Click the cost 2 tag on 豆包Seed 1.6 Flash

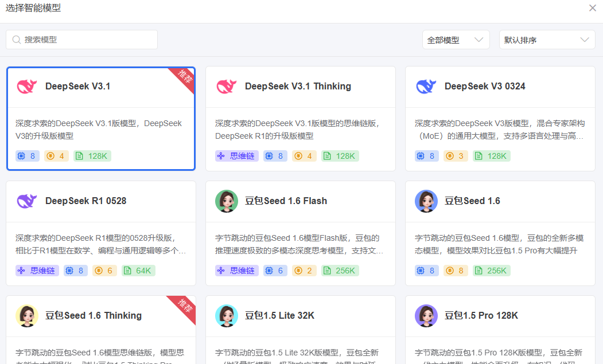[x=304, y=271]
